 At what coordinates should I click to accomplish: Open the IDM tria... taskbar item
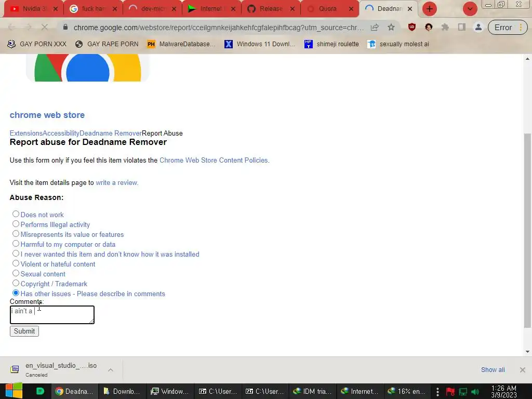coord(313,391)
